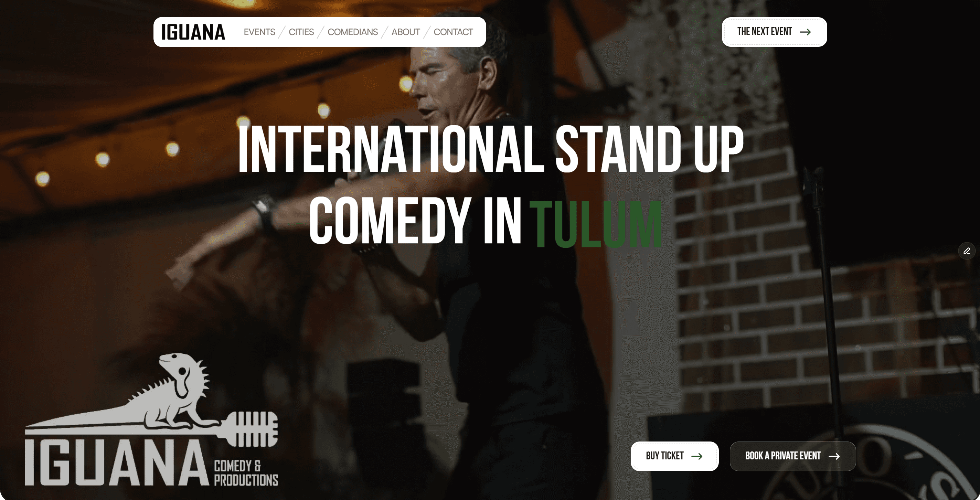Click the Comedy In headline text
This screenshot has height=500, width=980.
click(415, 221)
